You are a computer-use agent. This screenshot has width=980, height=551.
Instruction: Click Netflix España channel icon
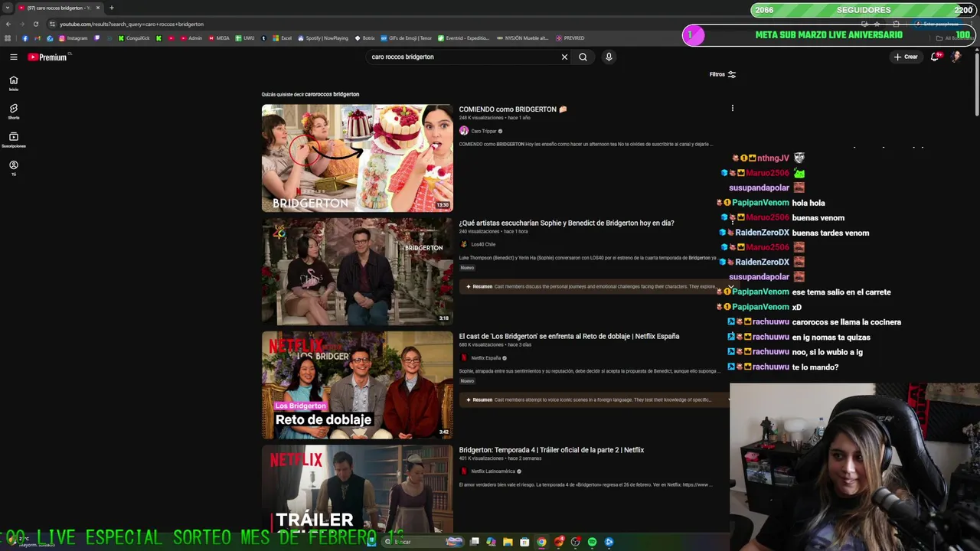point(463,357)
